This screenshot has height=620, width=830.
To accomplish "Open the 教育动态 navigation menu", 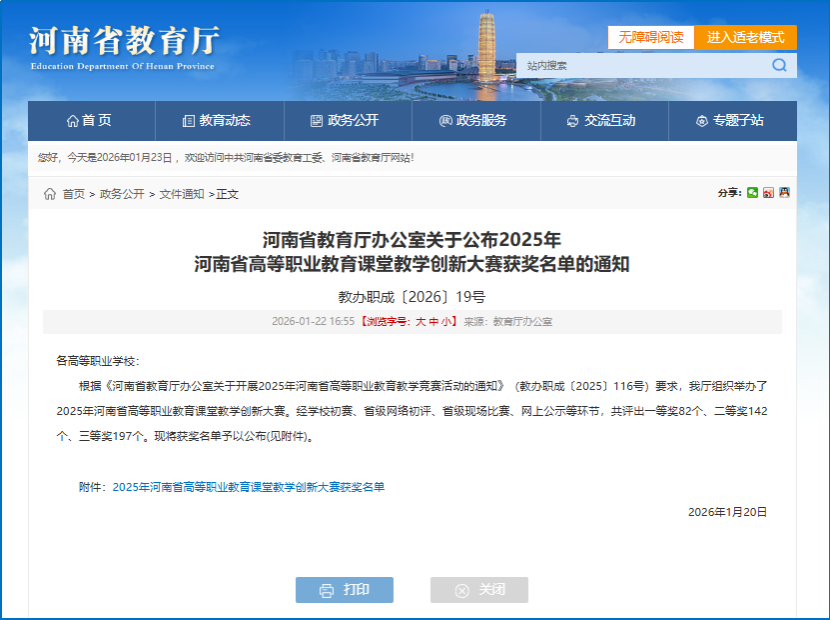I will (x=218, y=121).
